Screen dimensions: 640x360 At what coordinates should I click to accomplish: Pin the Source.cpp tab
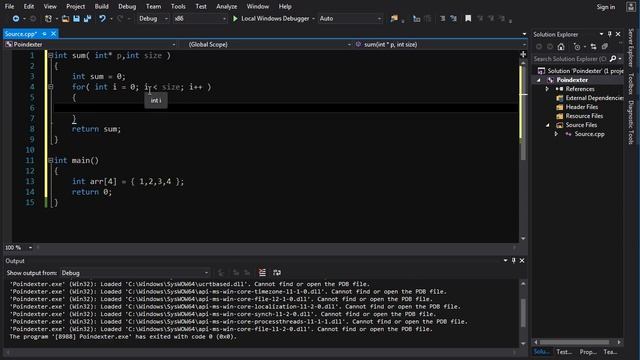point(44,34)
